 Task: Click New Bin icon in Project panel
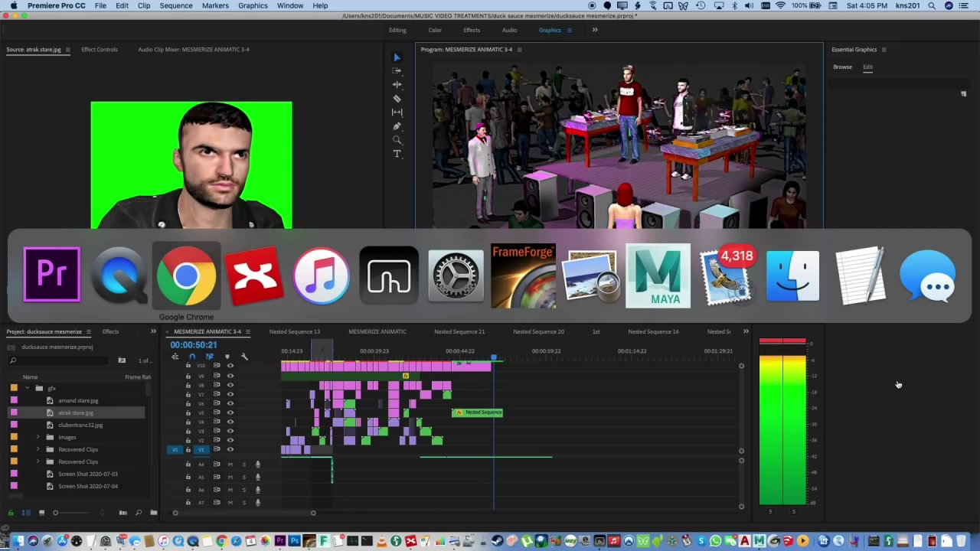pos(154,513)
